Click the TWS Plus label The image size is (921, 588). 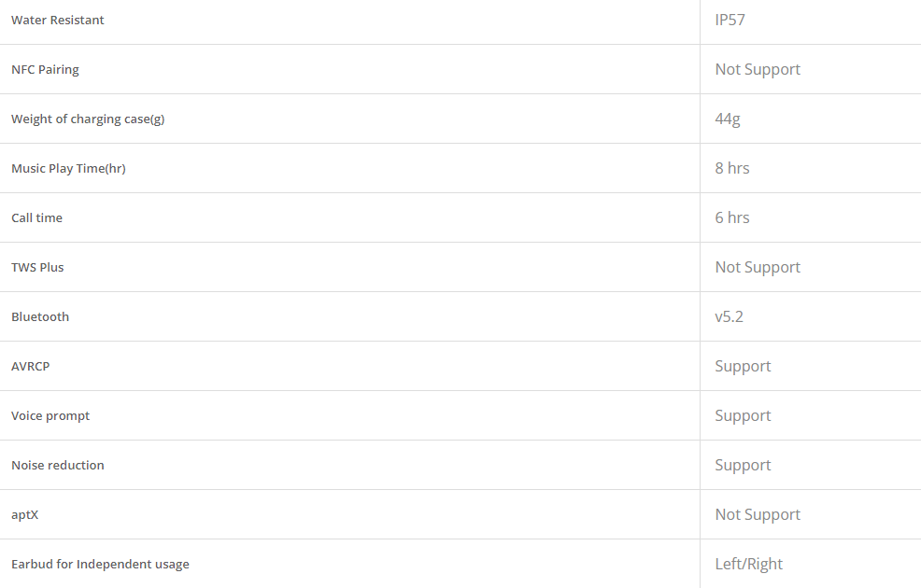tap(37, 267)
